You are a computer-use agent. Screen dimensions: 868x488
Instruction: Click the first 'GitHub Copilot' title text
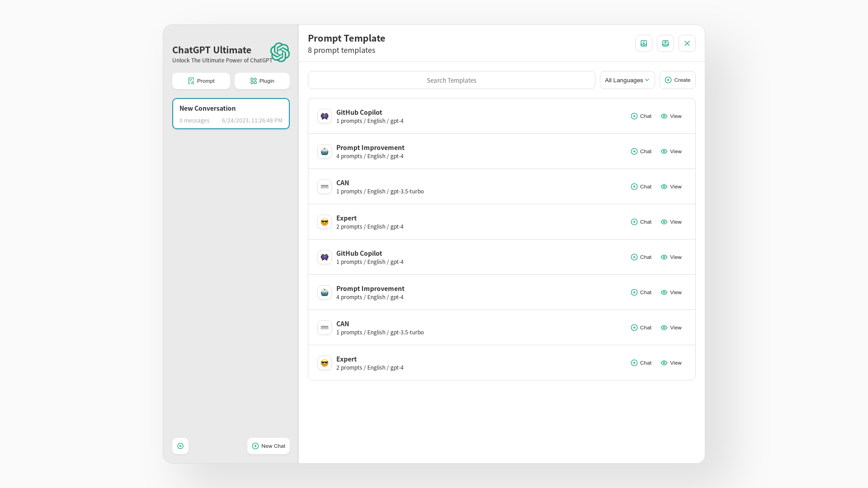click(359, 112)
